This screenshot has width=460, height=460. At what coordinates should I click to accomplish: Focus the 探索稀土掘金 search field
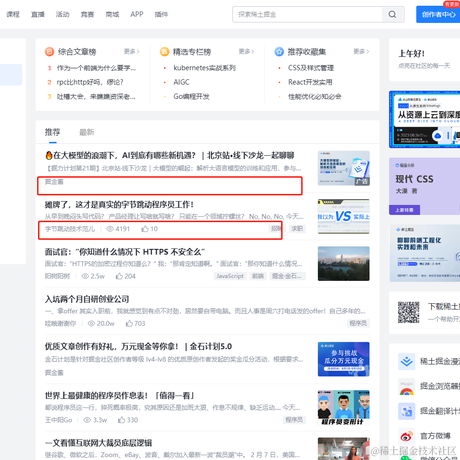coord(307,14)
